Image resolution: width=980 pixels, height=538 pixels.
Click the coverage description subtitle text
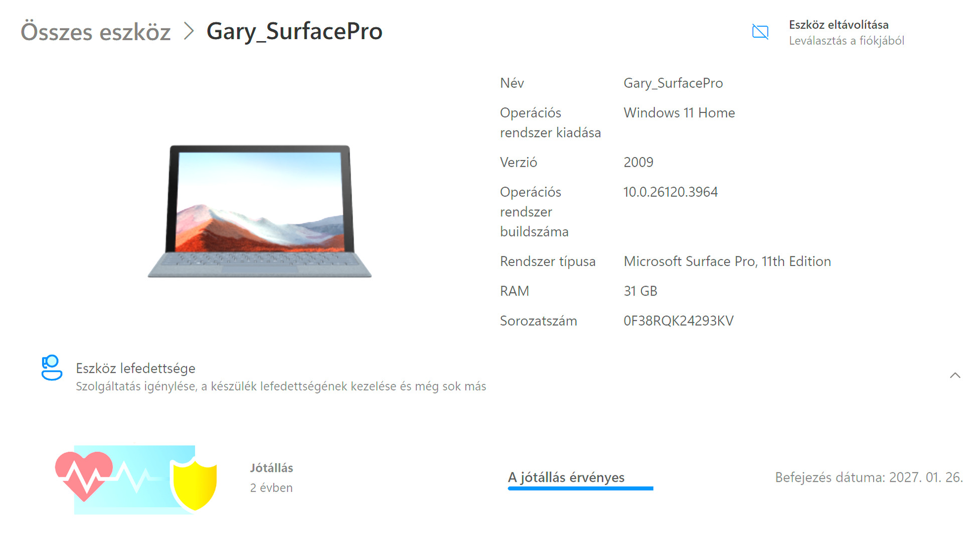[x=281, y=386]
